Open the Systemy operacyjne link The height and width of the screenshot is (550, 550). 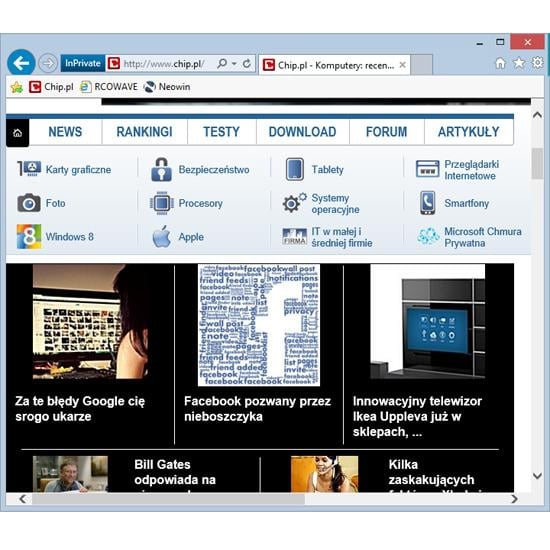(x=335, y=204)
